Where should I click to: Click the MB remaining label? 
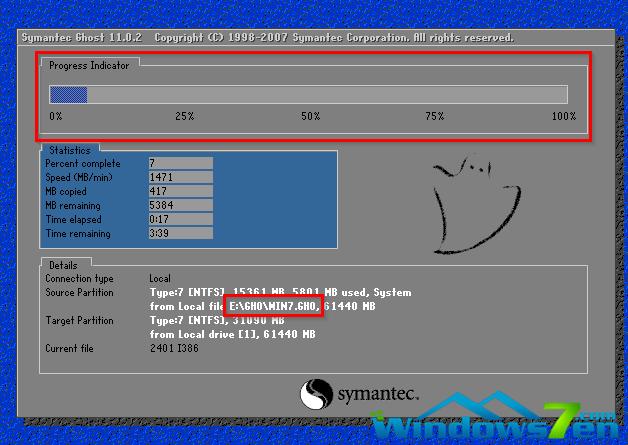click(73, 205)
